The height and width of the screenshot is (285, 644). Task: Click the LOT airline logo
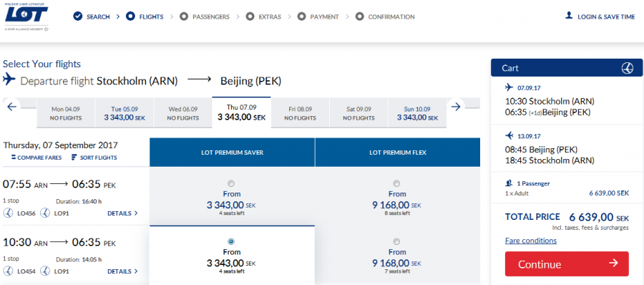click(26, 17)
